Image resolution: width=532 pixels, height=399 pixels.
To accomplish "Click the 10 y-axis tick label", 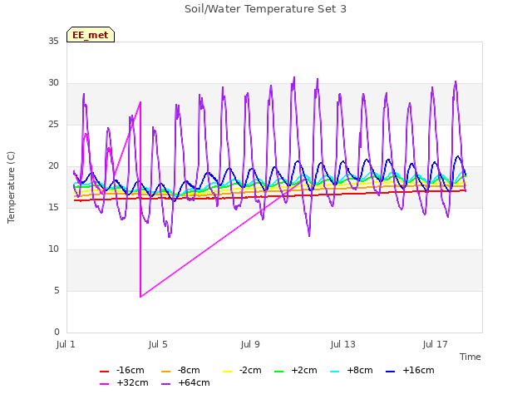I will [x=53, y=249].
